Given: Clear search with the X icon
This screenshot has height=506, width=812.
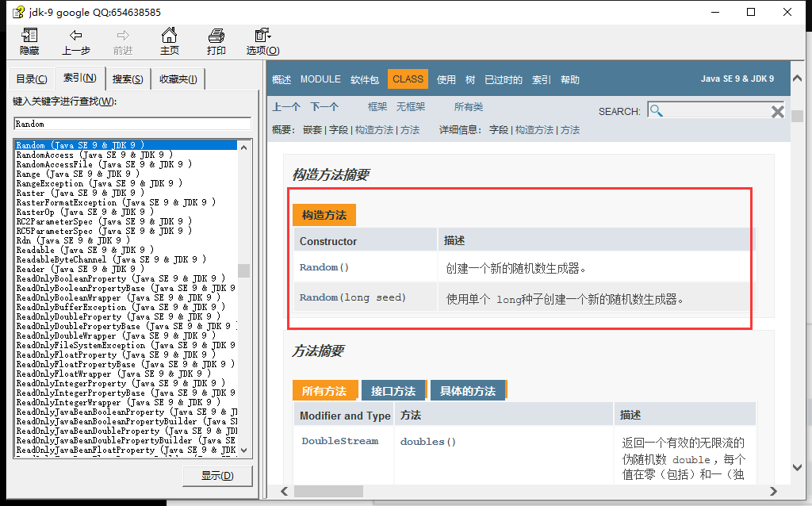Looking at the screenshot, I should click(x=777, y=111).
